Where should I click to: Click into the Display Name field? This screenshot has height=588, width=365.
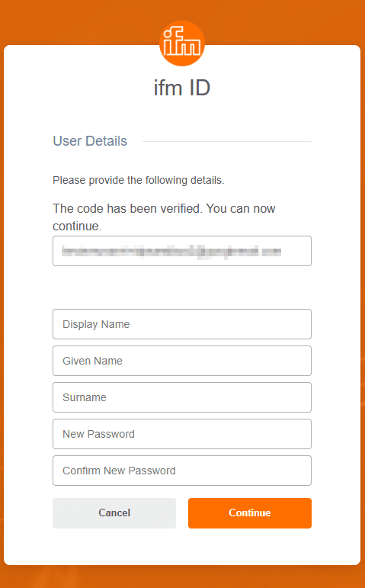tap(182, 324)
